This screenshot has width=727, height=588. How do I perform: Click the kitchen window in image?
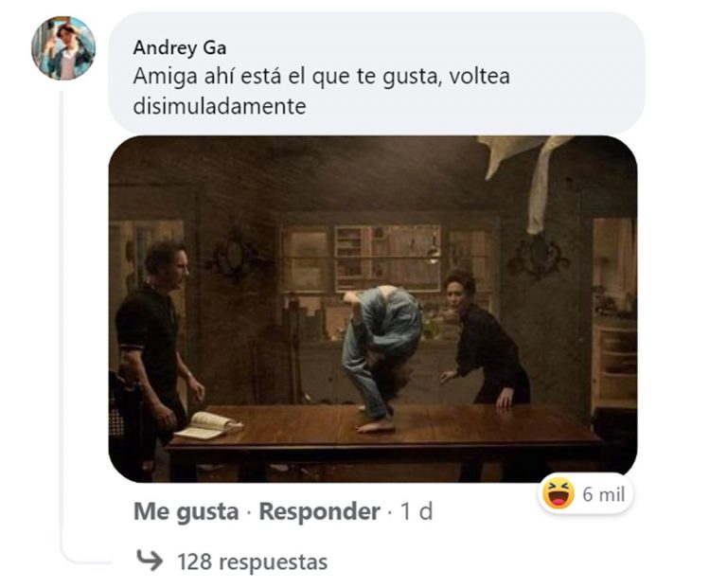[387, 258]
